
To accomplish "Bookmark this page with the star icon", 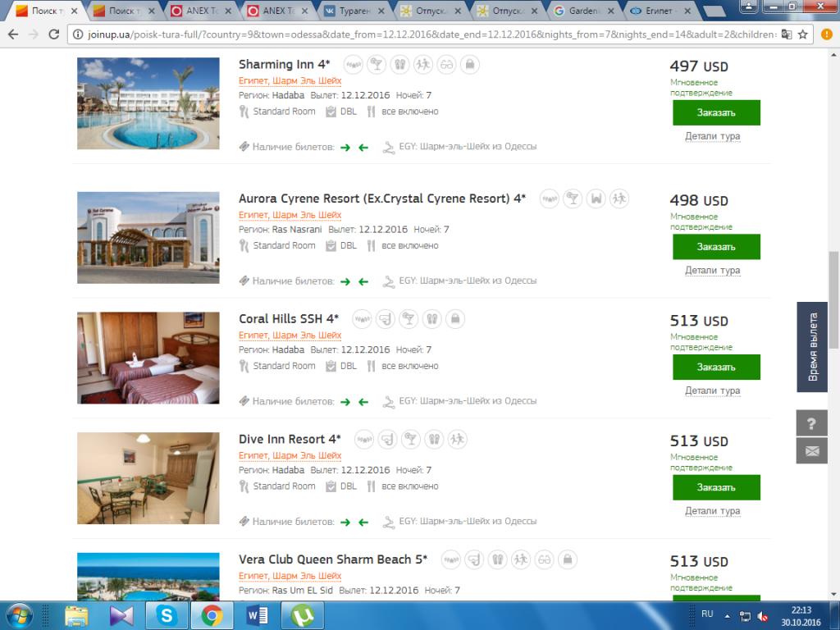I will coord(802,34).
